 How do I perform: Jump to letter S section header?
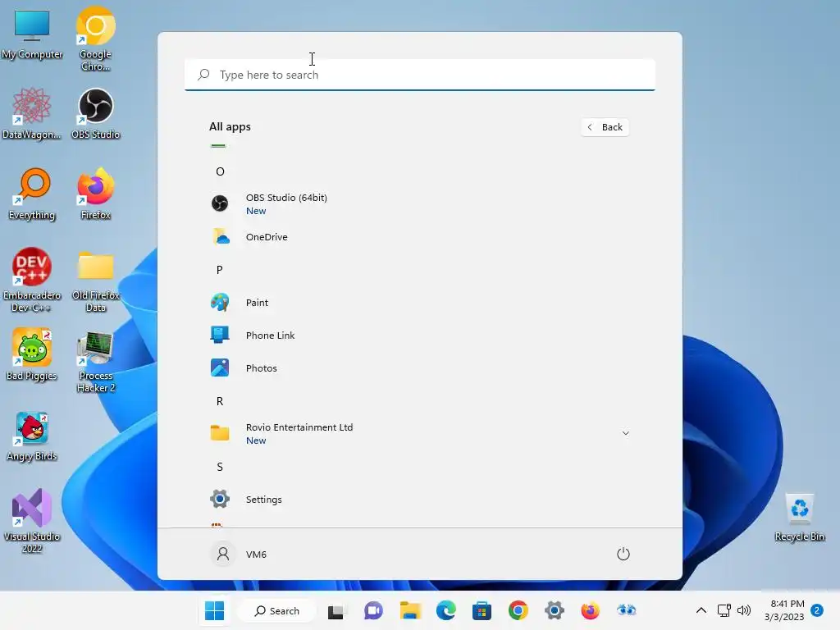(220, 467)
